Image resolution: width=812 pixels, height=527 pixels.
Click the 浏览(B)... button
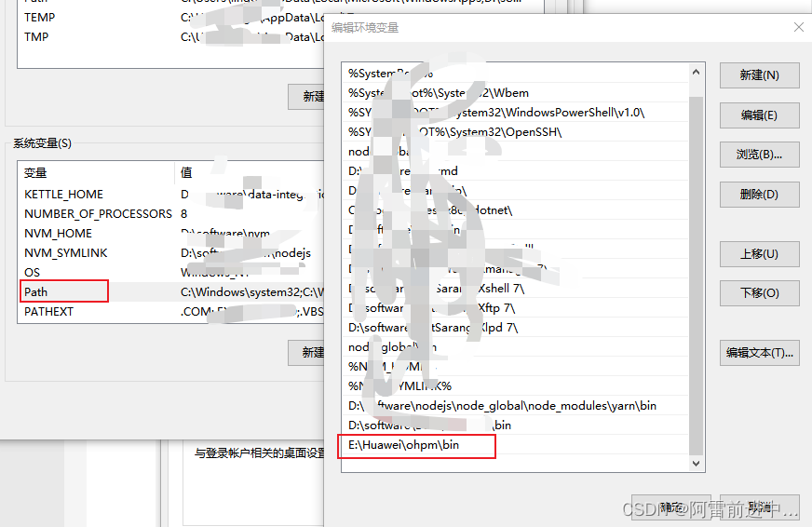click(x=759, y=155)
